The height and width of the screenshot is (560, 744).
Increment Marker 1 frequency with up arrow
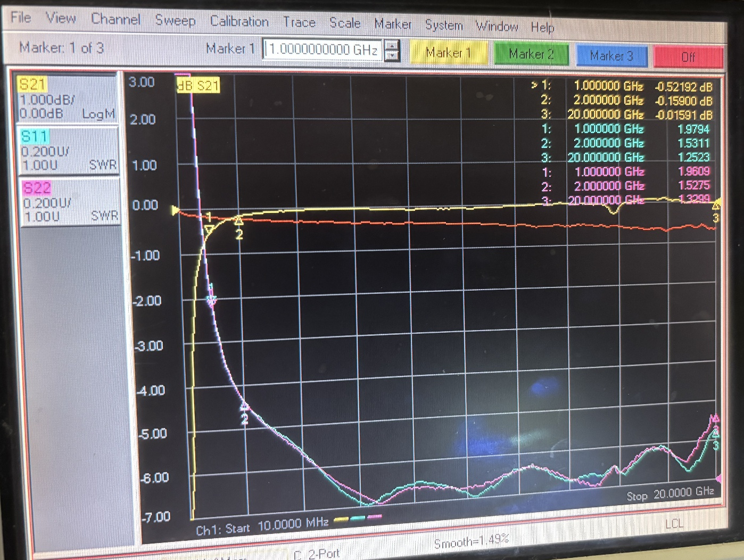click(x=392, y=45)
